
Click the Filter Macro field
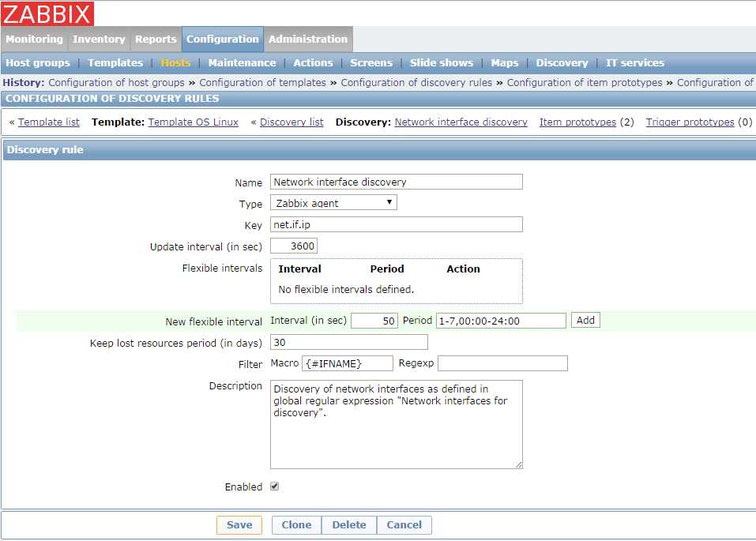coord(347,363)
